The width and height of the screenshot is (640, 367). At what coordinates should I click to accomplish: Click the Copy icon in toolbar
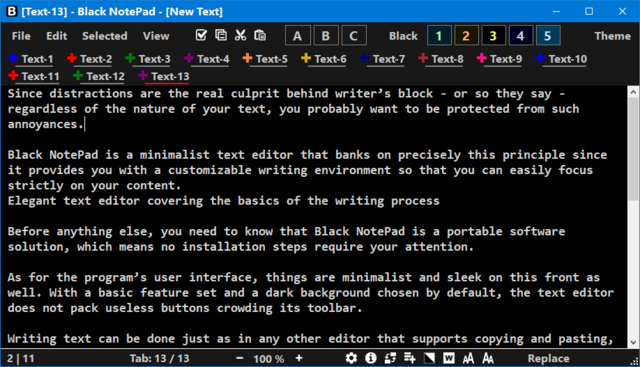[x=221, y=36]
